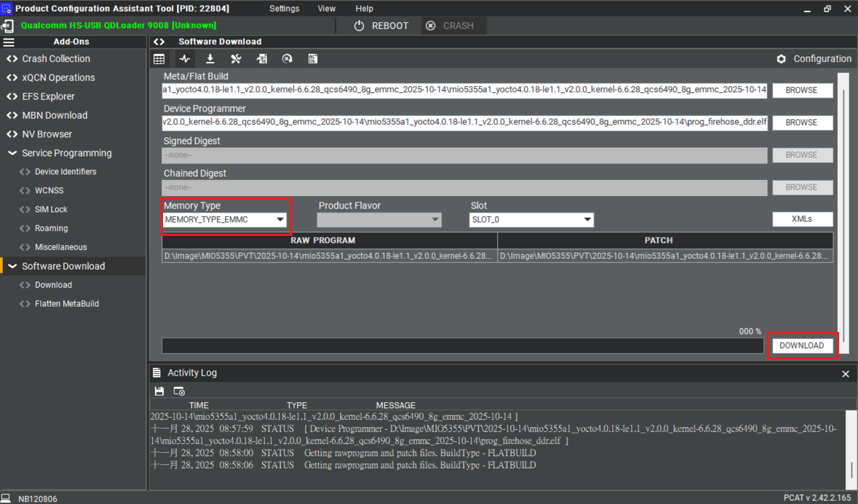Click the table grid icon in toolbar
Viewport: 858px width, 504px height.
(159, 59)
